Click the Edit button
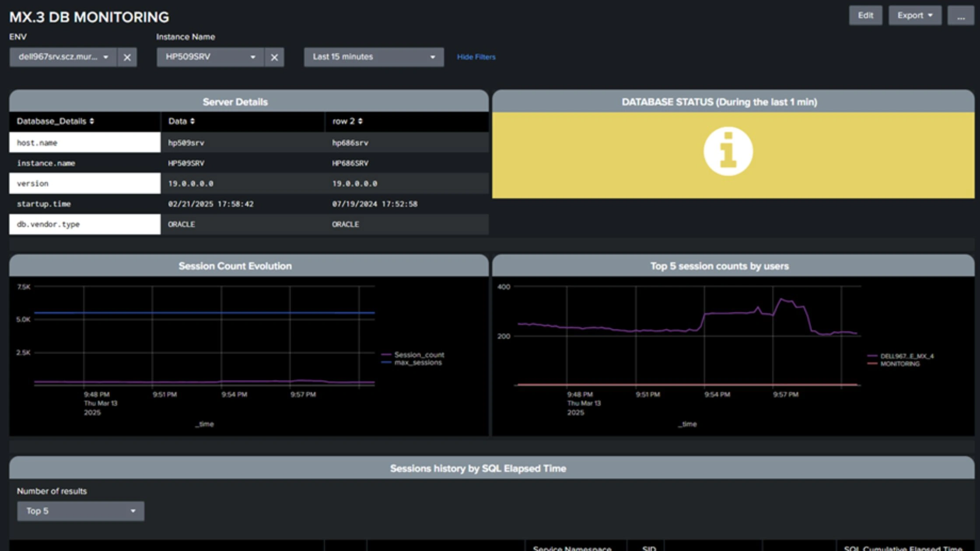The image size is (980, 551). coord(865,16)
